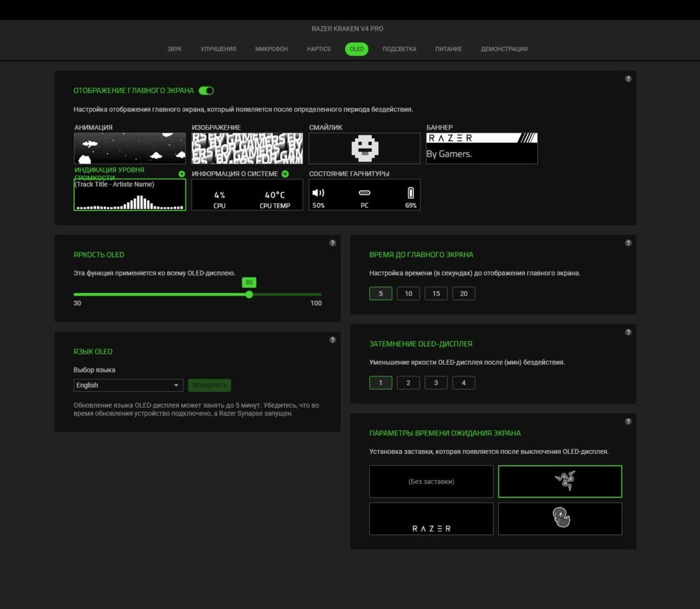Set OLED dimming to 4 minutes
This screenshot has height=609, width=700.
pos(464,383)
